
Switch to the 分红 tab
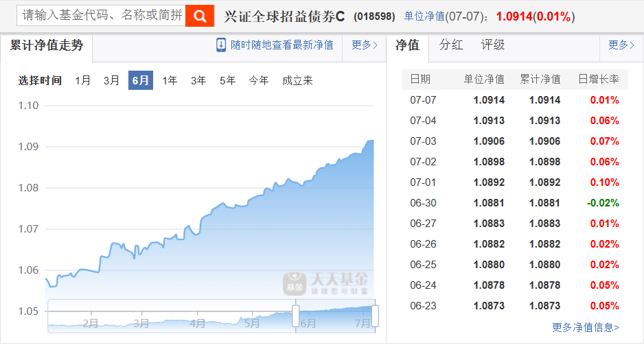click(x=451, y=45)
